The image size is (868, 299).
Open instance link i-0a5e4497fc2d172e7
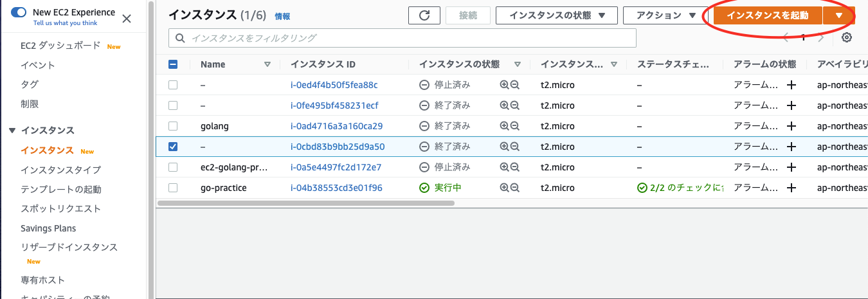[x=336, y=167]
